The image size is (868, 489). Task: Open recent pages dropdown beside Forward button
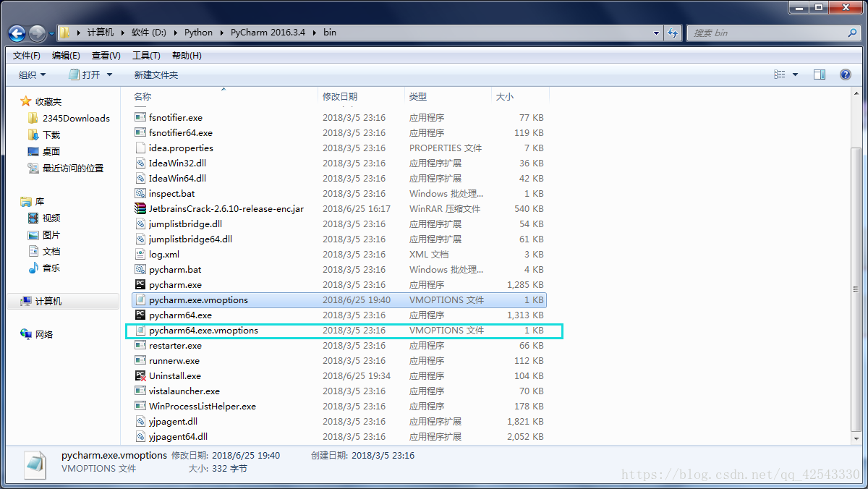(52, 33)
